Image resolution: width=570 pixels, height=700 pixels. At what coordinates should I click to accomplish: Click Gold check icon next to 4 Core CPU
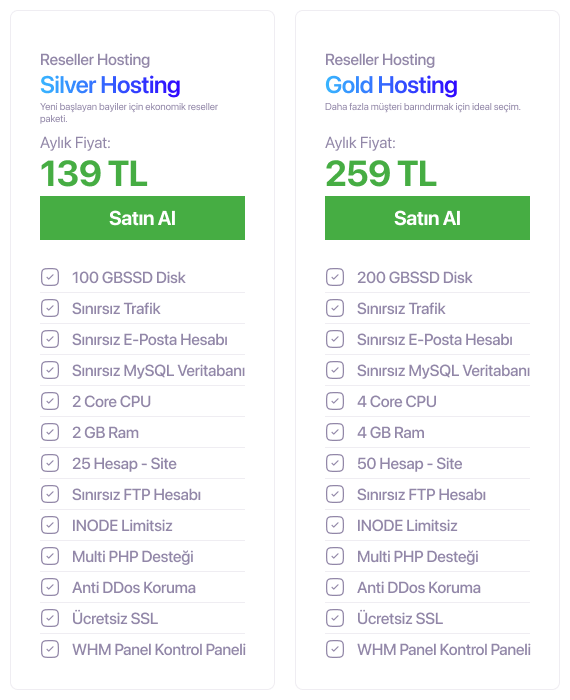pos(335,401)
